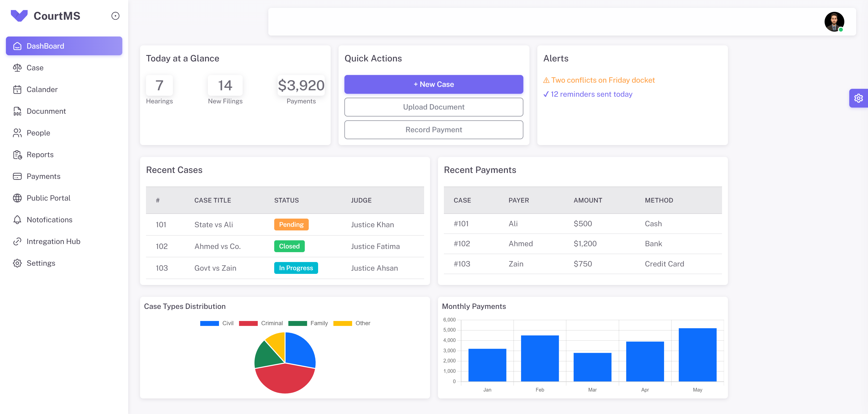Navigate to the Reports menu item
Screen dimensions: 868x414
[64, 155]
